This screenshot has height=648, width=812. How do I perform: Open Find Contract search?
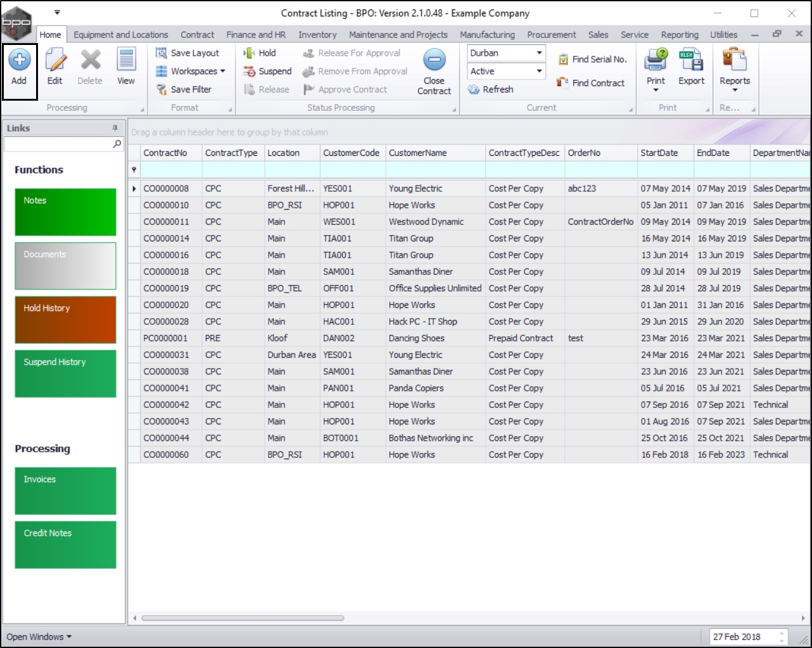[591, 83]
